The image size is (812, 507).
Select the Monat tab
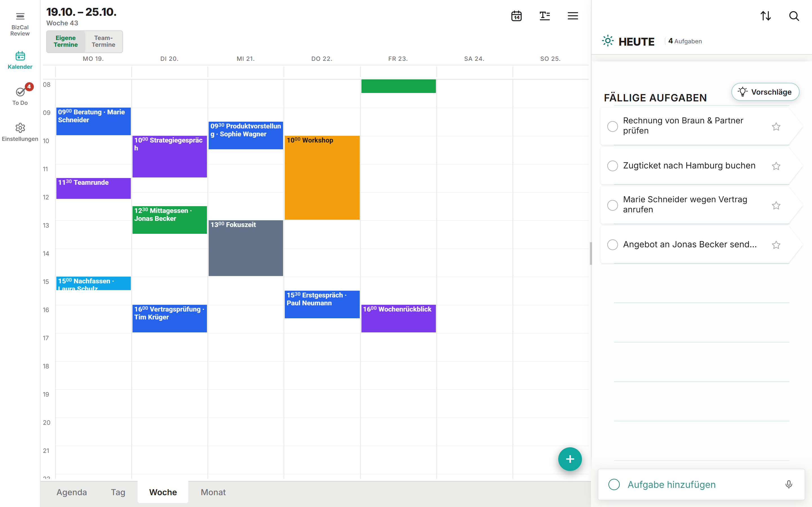[x=213, y=492]
